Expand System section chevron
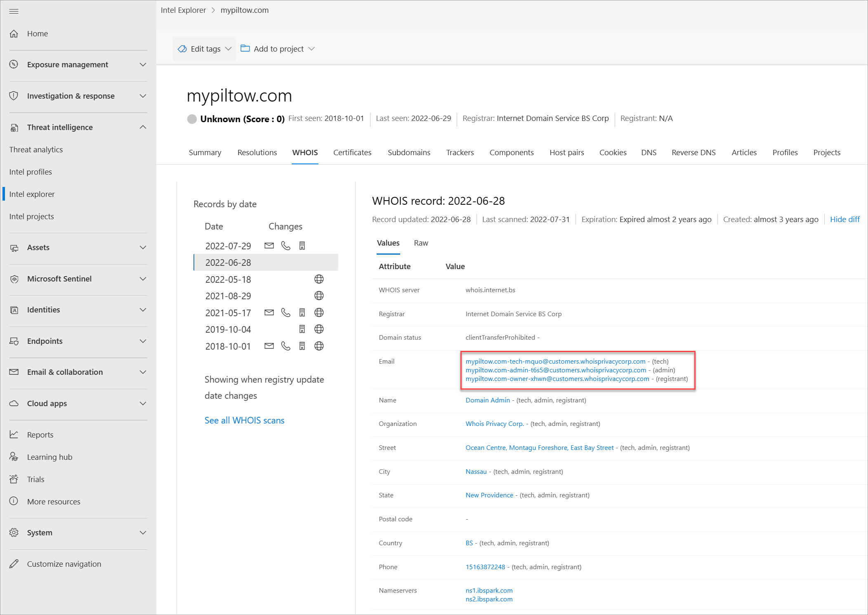Screen dimensions: 868x615 [x=143, y=532]
